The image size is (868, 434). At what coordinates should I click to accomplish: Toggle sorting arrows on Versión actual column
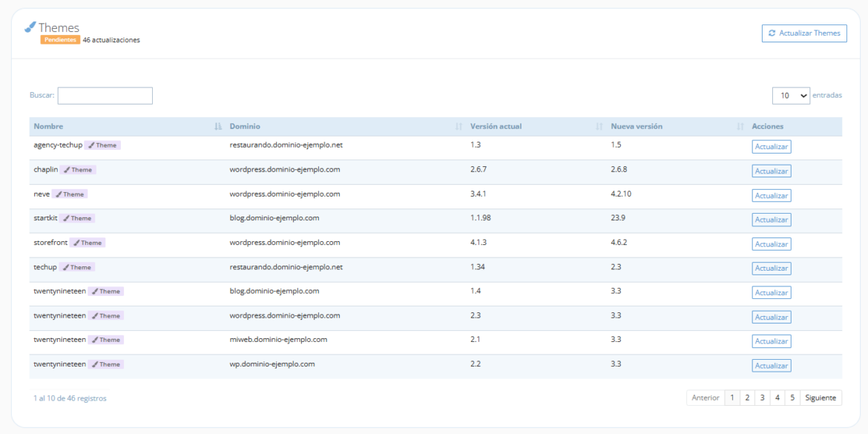pyautogui.click(x=599, y=127)
